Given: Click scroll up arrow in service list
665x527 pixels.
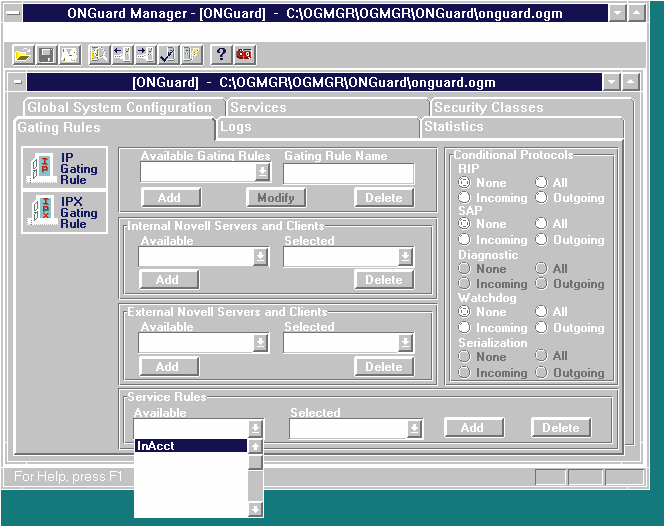Looking at the screenshot, I should click(255, 446).
